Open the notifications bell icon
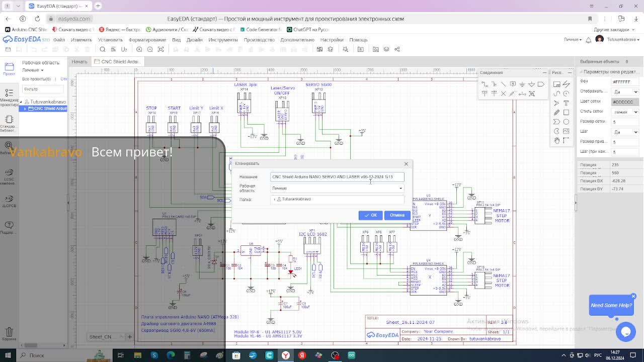 pos(588,40)
